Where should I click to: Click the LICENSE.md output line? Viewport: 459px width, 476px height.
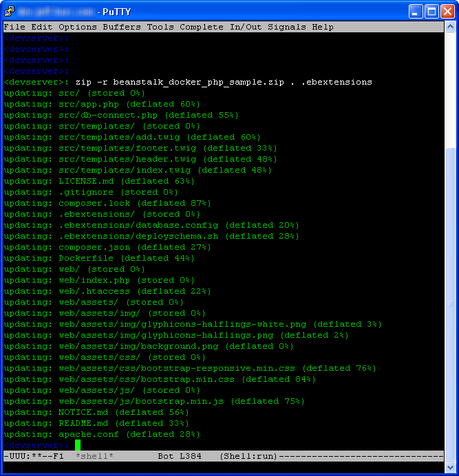[x=99, y=181]
